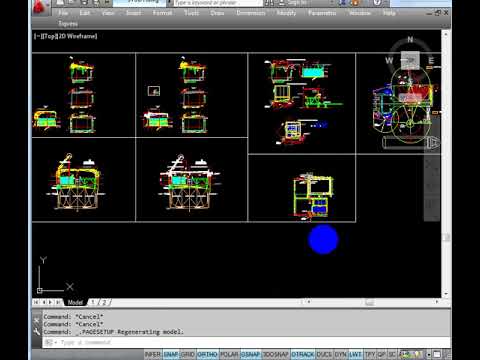Toggle INFER constraints in status bar

(x=153, y=354)
